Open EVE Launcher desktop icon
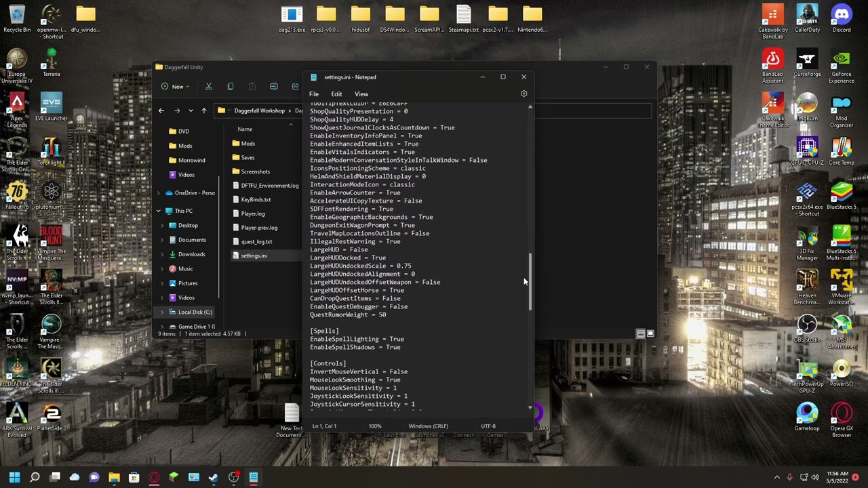Viewport: 868px width, 488px height. 51,107
